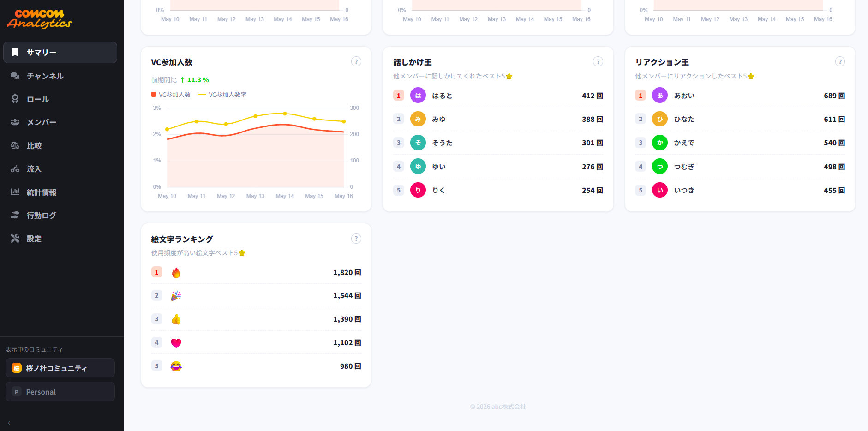Click the © 2026 abc株式会社 footer text

(498, 407)
